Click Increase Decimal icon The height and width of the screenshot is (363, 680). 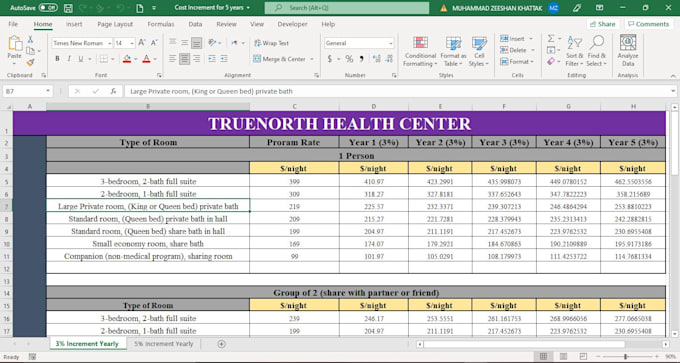tap(376, 59)
